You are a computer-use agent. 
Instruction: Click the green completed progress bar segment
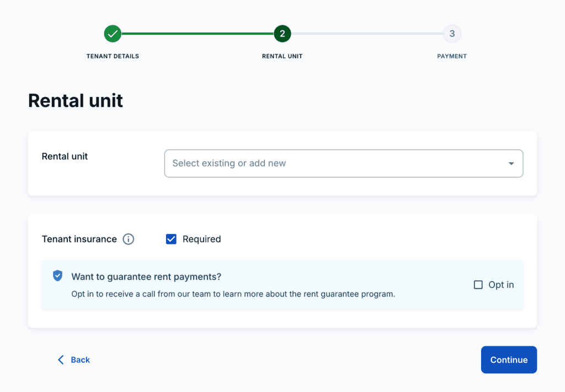tap(197, 34)
